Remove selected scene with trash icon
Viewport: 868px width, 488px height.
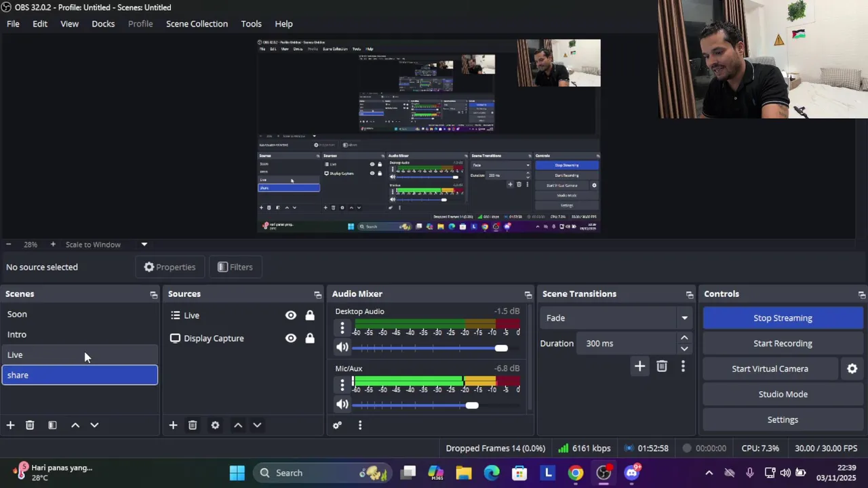click(30, 425)
